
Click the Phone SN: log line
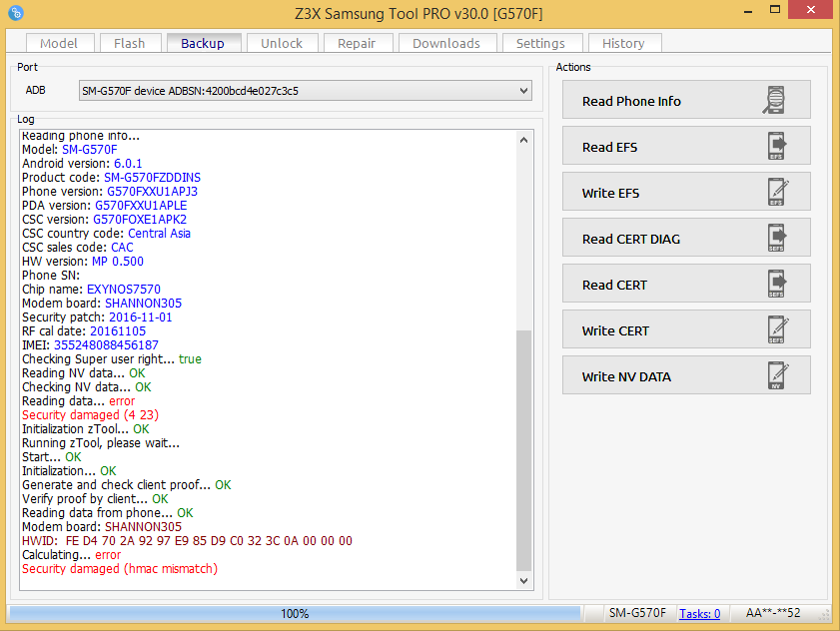[51, 276]
